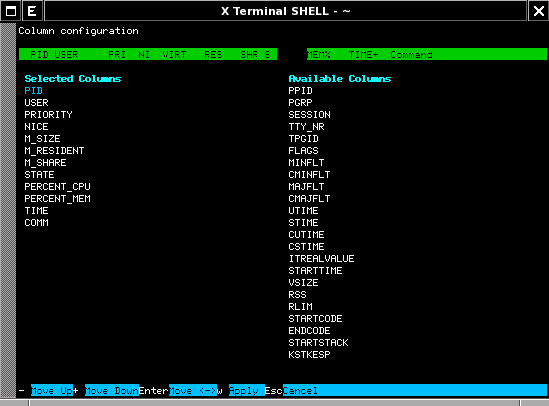Choose CSTIME from Available Columns
This screenshot has width=549, height=406.
(x=306, y=246)
